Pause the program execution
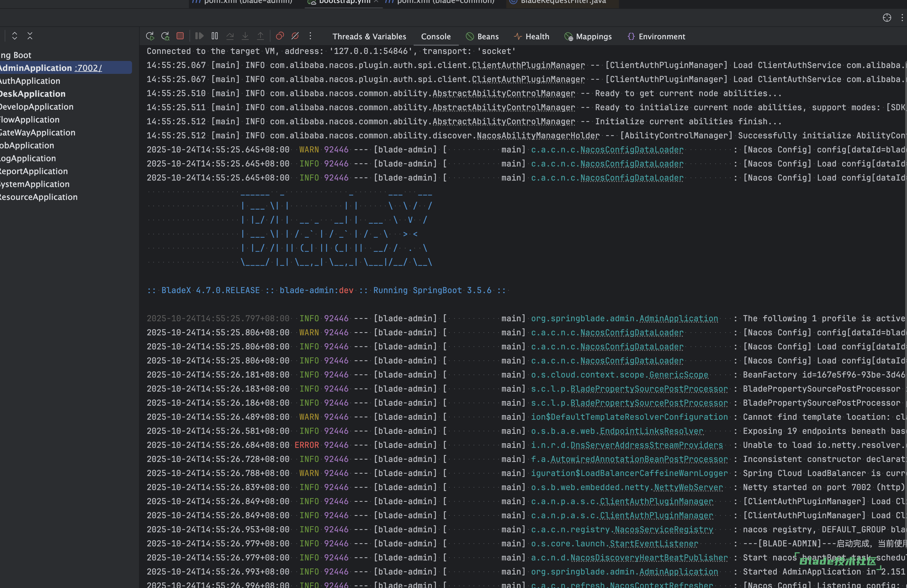 [x=214, y=36]
